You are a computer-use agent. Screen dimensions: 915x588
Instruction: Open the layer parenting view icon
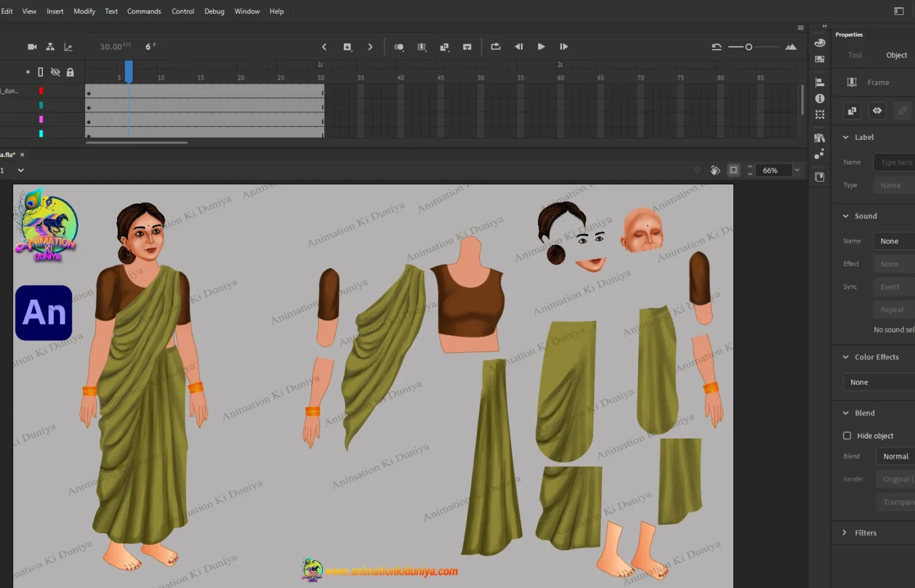point(50,46)
